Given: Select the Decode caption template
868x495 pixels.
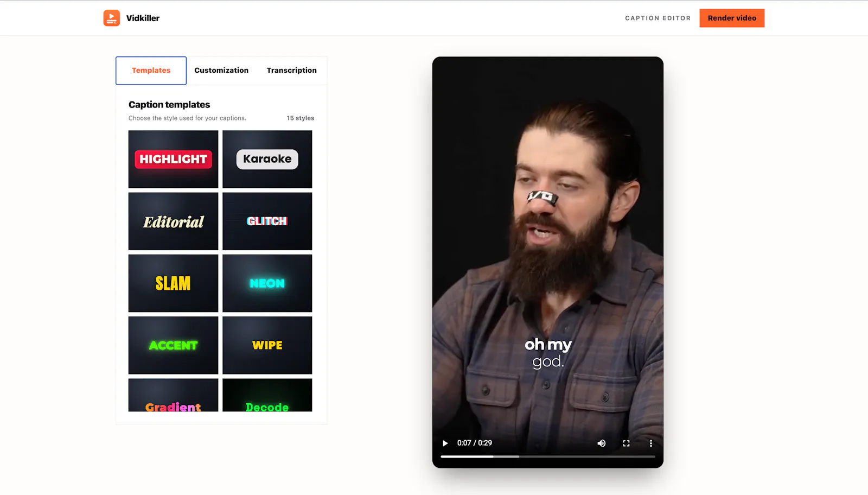Looking at the screenshot, I should (x=267, y=395).
